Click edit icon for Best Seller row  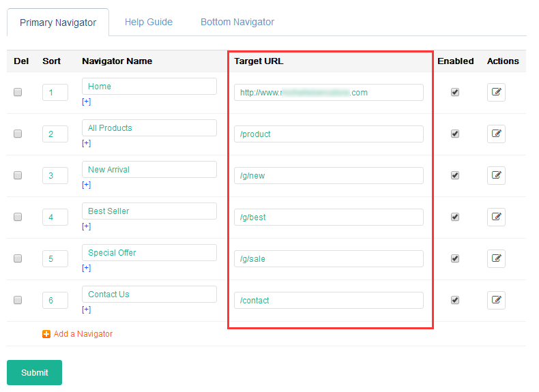click(x=496, y=217)
